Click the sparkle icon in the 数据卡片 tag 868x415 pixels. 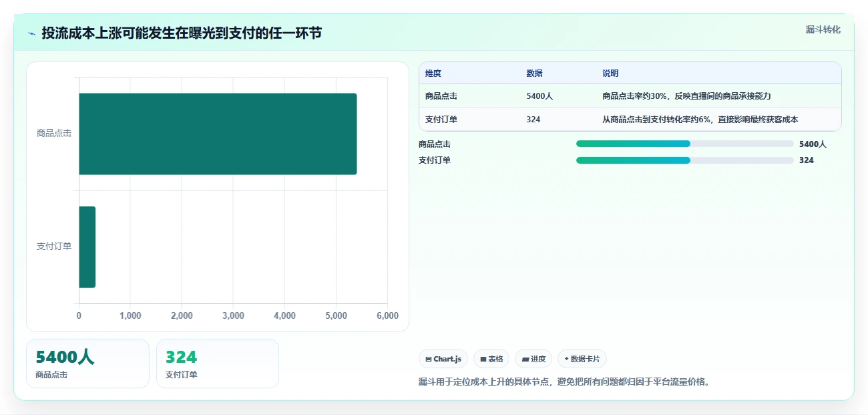tap(566, 359)
